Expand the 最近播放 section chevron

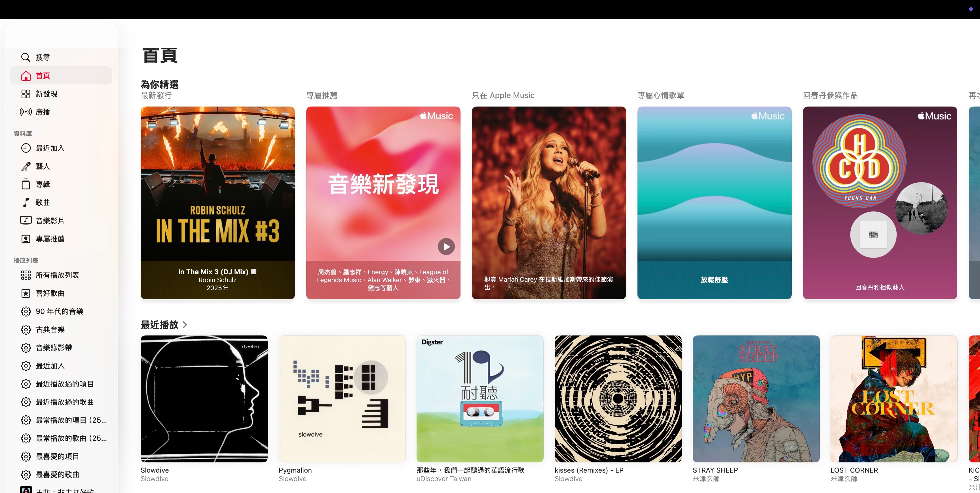(x=185, y=325)
